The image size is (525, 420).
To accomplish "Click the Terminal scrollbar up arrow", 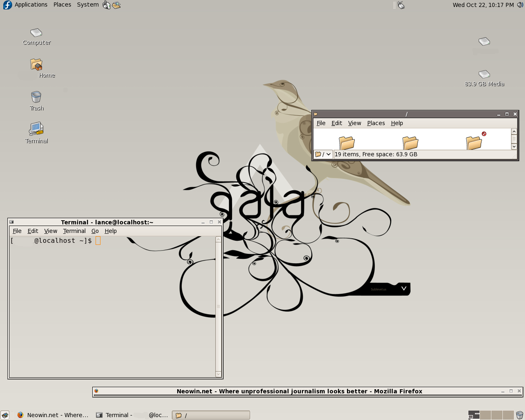I will click(218, 240).
